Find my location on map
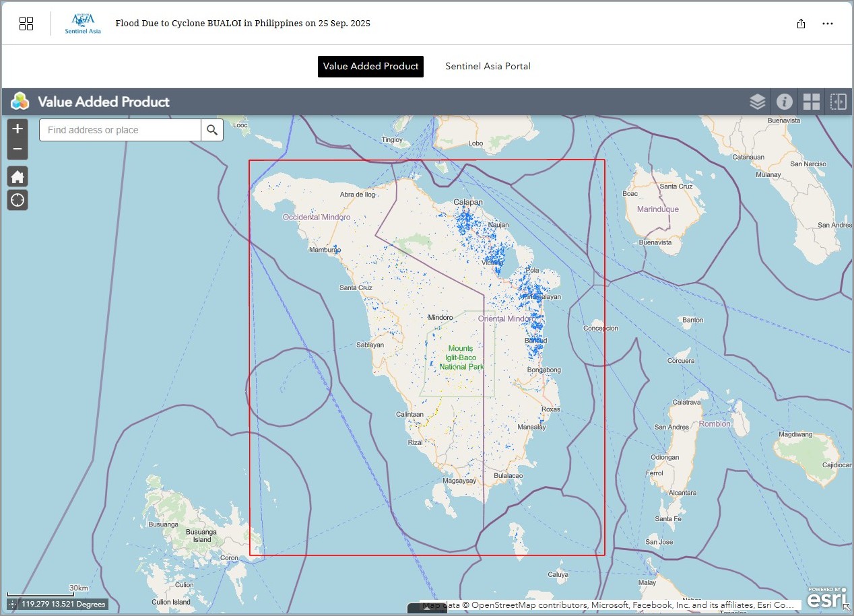Viewport: 854px width, 616px height. [x=18, y=200]
